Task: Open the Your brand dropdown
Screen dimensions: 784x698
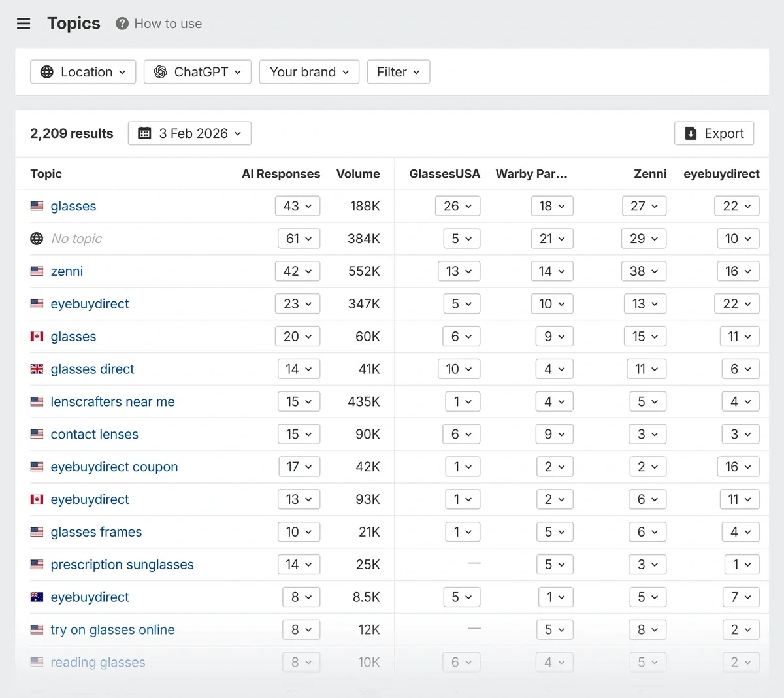Action: click(x=308, y=72)
